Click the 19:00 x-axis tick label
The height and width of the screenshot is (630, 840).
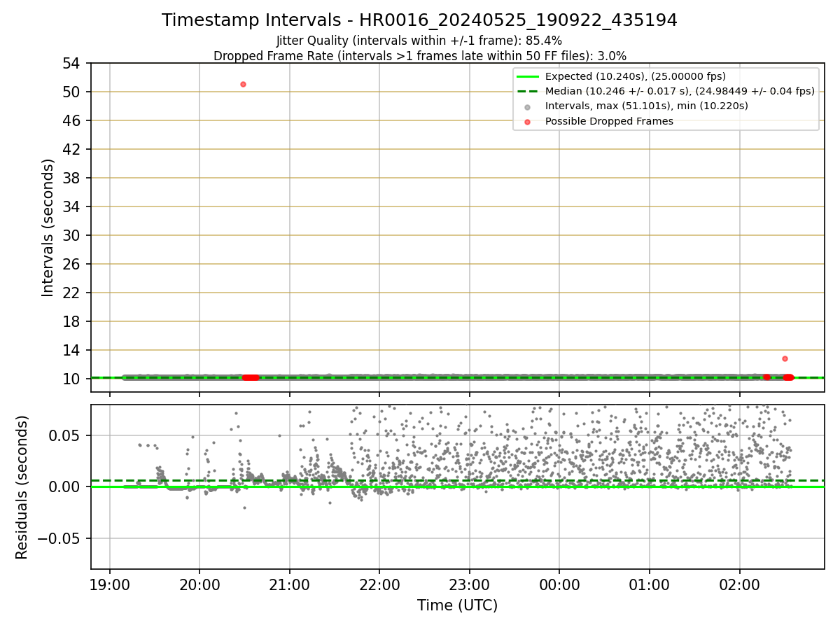click(109, 584)
